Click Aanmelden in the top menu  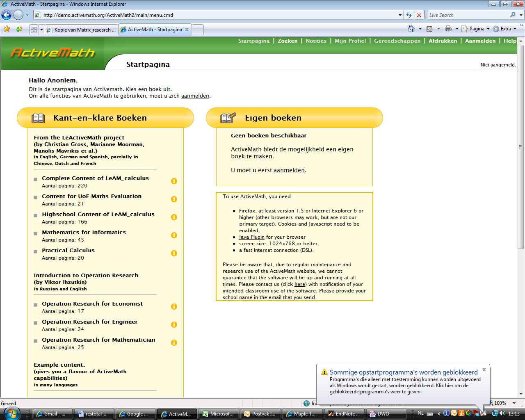coord(480,41)
